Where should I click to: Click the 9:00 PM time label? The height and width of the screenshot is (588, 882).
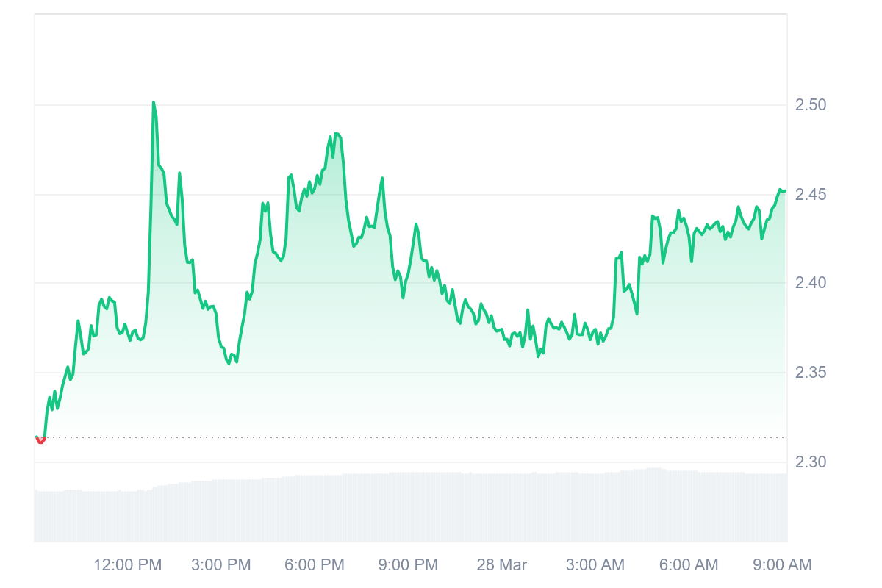coord(408,565)
